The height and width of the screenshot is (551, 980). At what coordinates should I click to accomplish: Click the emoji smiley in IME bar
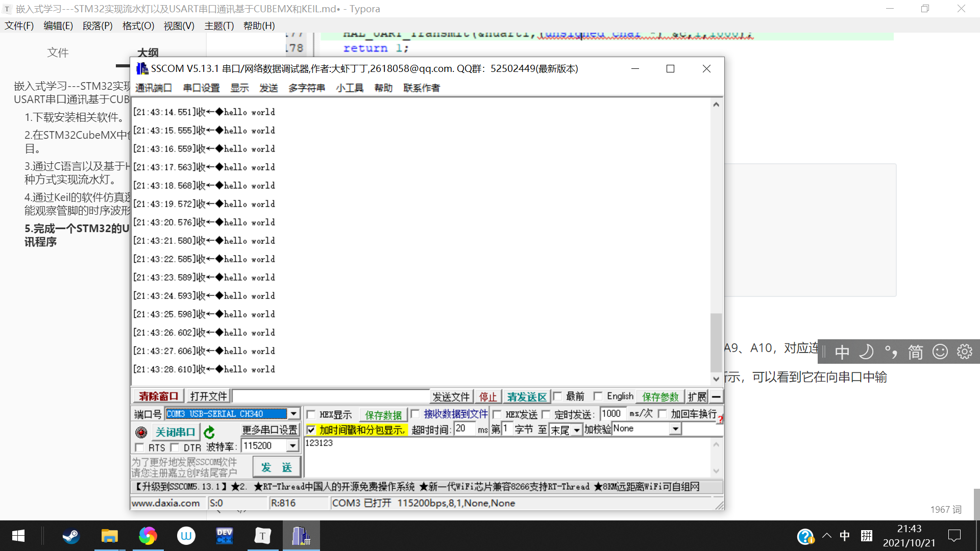pyautogui.click(x=940, y=352)
